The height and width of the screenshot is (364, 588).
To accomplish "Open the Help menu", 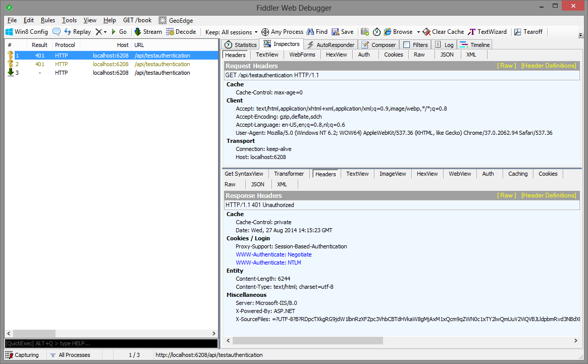I will click(110, 20).
